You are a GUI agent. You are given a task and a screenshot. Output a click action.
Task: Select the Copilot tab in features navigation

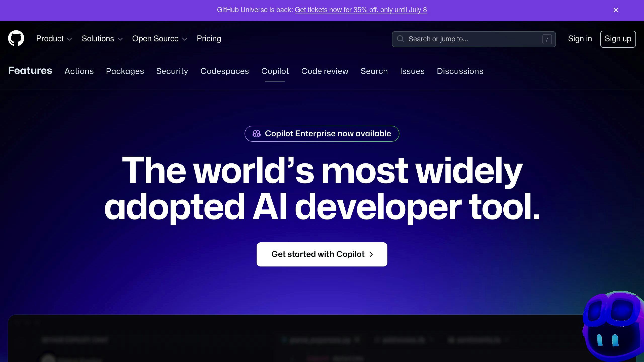click(x=275, y=71)
